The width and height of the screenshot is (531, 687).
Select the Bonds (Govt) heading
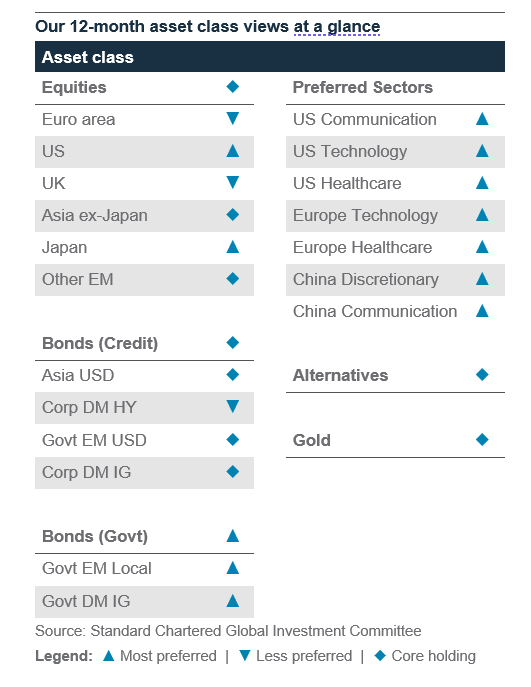(x=95, y=536)
